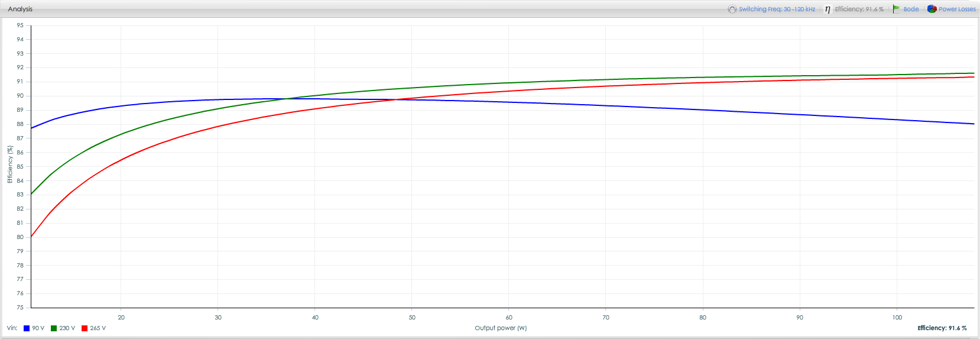980x339 pixels.
Task: Click the eta efficiency symbol icon
Action: [x=828, y=9]
